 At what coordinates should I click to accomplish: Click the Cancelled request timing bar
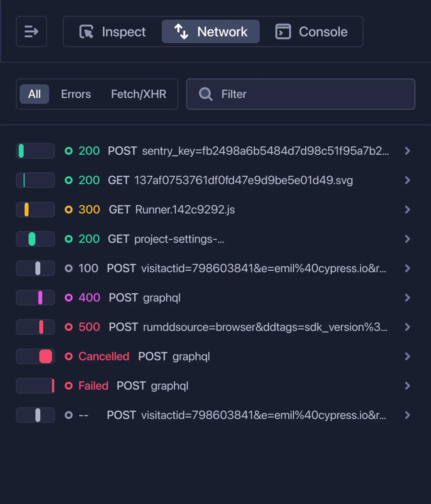click(x=46, y=356)
